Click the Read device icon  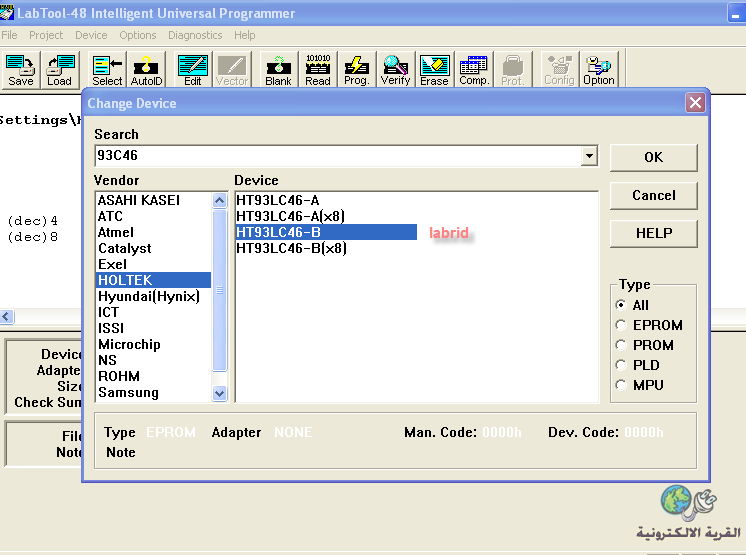point(318,69)
